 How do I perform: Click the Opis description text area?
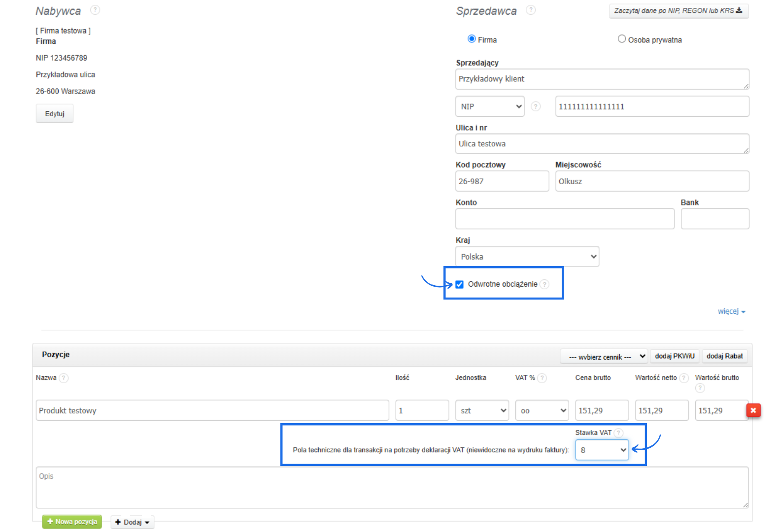click(x=392, y=488)
